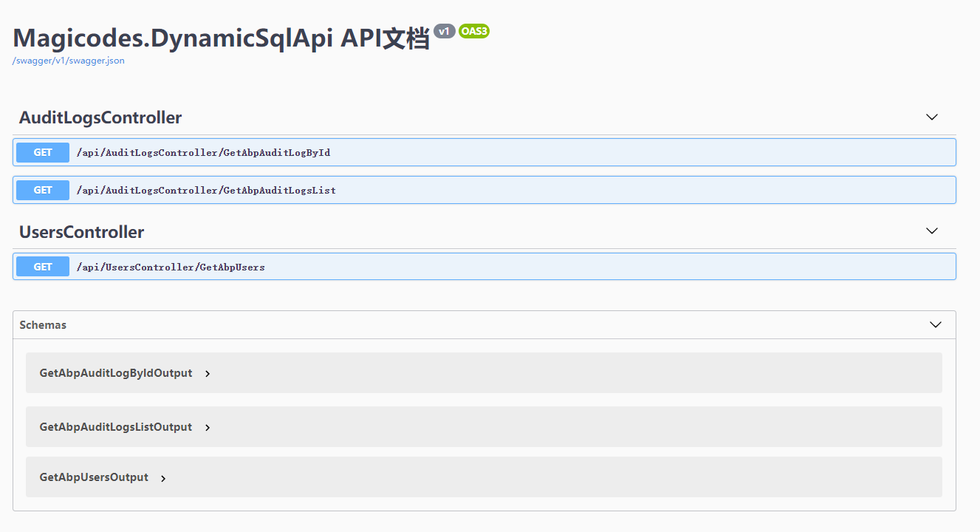Image resolution: width=980 pixels, height=532 pixels.
Task: Click the UsersController heading
Action: point(82,232)
